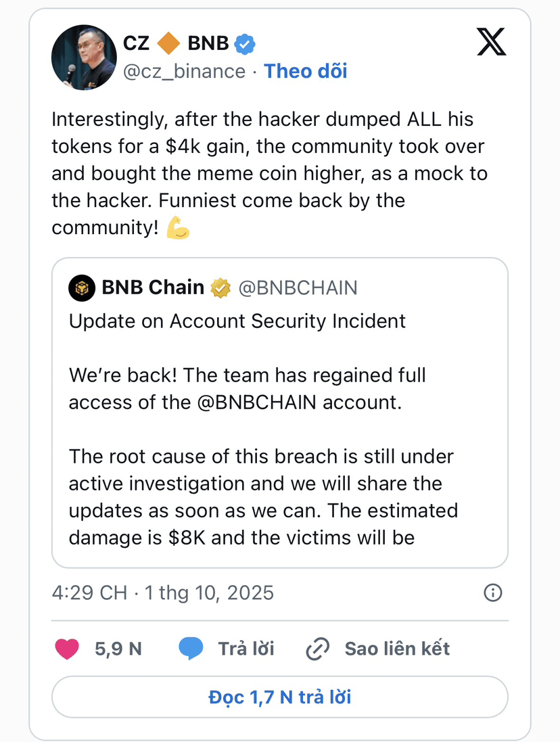The image size is (560, 742).
Task: Click the orange diamond emoji in the name
Action: 168,45
